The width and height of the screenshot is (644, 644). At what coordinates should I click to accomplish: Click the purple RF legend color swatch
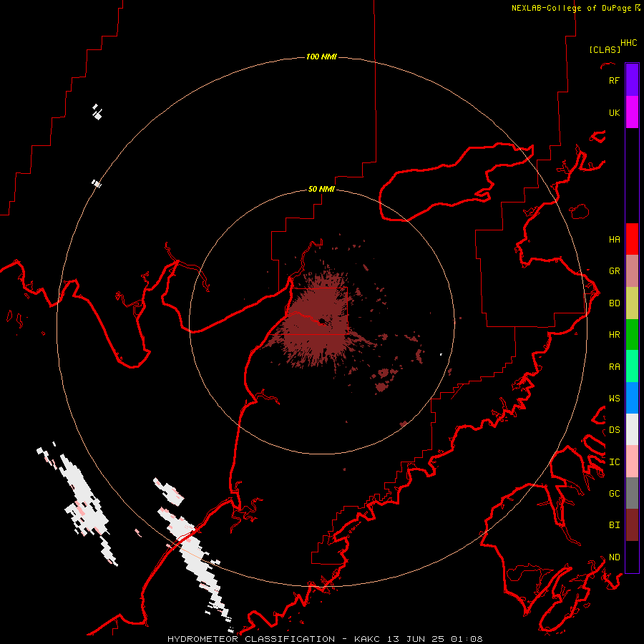[632, 80]
